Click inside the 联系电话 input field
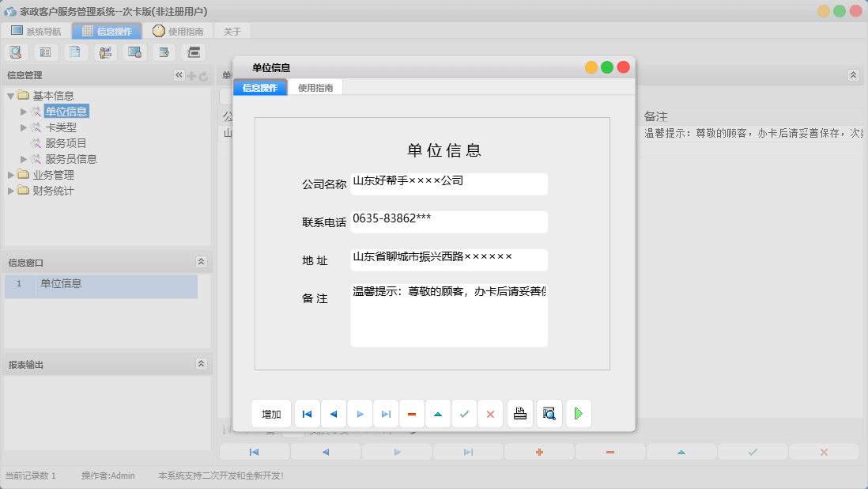 448,222
